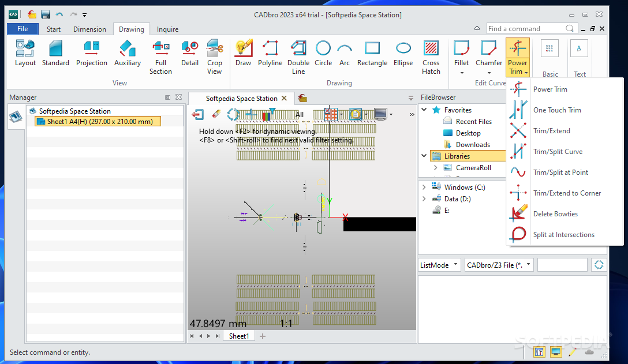Refresh the FileBrowser list
Viewport: 628px width, 364px height.
click(x=599, y=265)
